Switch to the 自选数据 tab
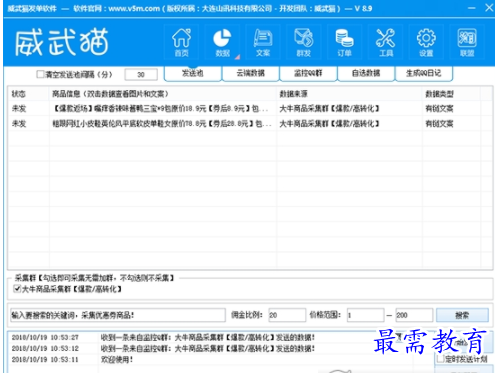 coord(366,73)
